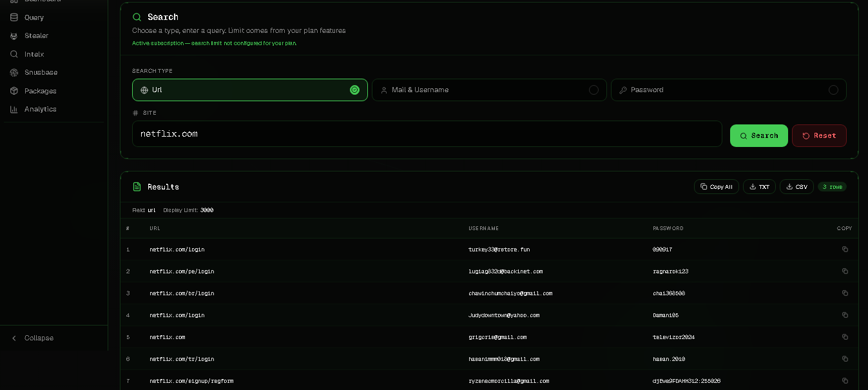Viewport: 868px width, 390px height.
Task: Focus the SITE query input field
Action: click(427, 133)
